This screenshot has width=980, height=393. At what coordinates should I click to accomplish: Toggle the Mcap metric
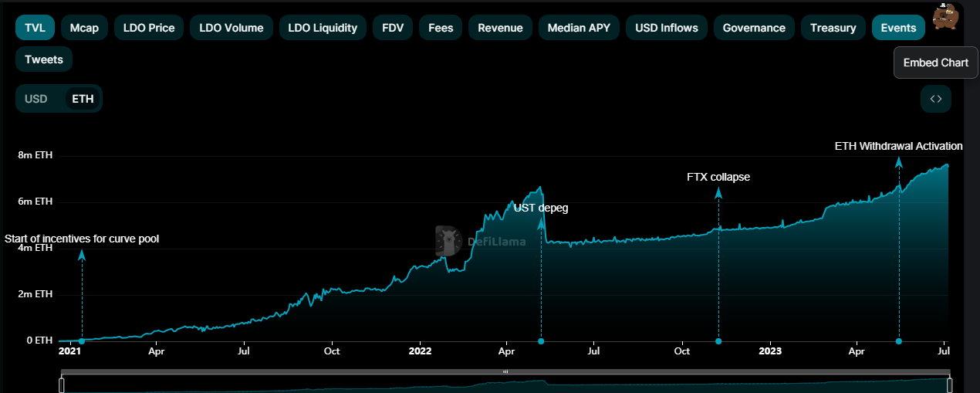pos(84,28)
